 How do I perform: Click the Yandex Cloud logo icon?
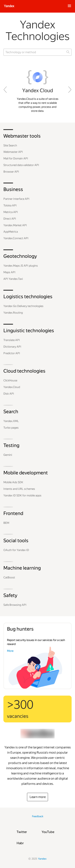coord(37,77)
